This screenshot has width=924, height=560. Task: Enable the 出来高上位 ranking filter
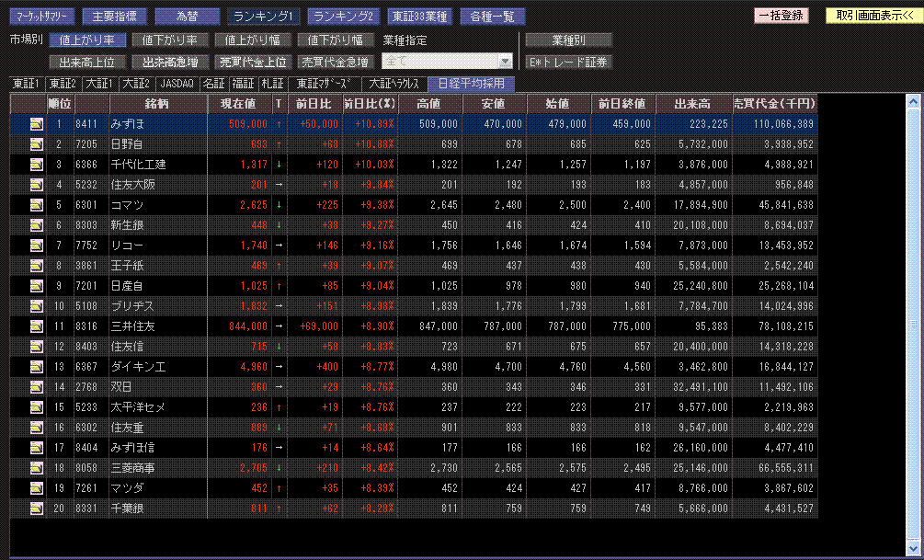86,63
